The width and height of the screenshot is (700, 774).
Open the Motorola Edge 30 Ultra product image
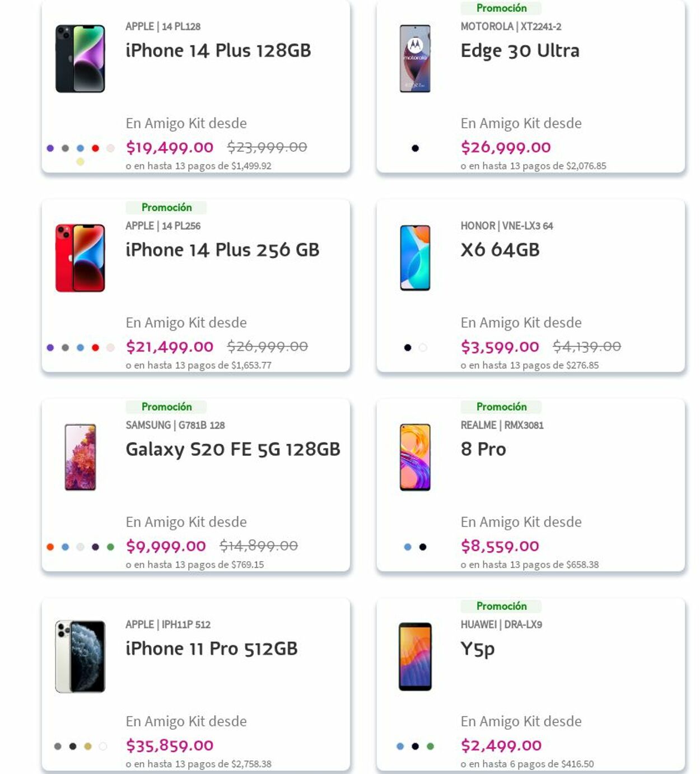[415, 58]
